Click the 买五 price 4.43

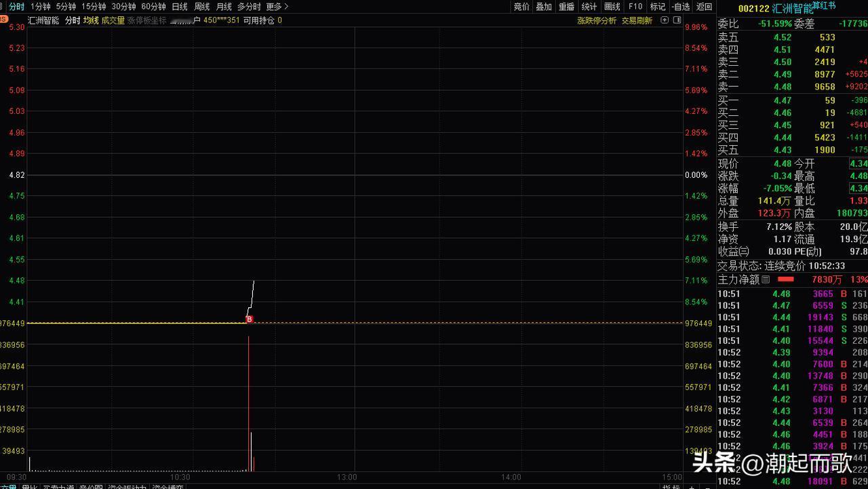pyautogui.click(x=782, y=150)
